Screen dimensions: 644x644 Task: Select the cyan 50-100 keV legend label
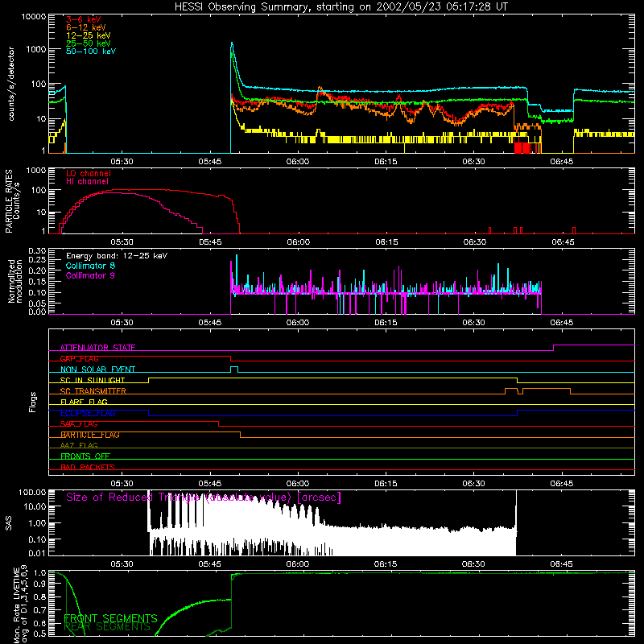(x=91, y=52)
